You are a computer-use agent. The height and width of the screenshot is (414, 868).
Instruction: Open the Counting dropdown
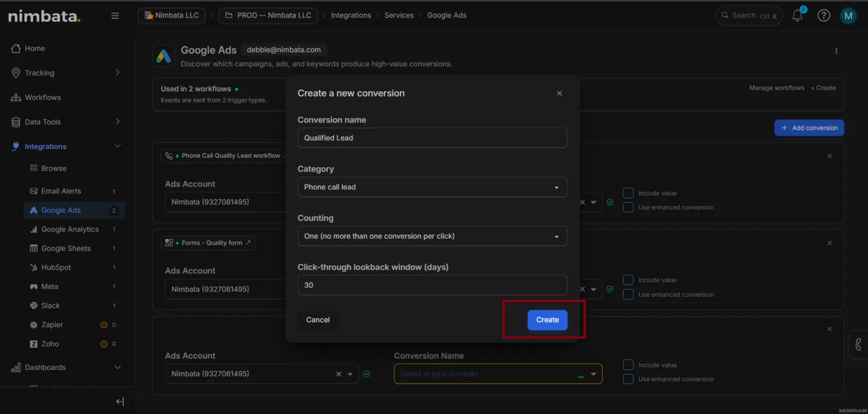pyautogui.click(x=432, y=236)
